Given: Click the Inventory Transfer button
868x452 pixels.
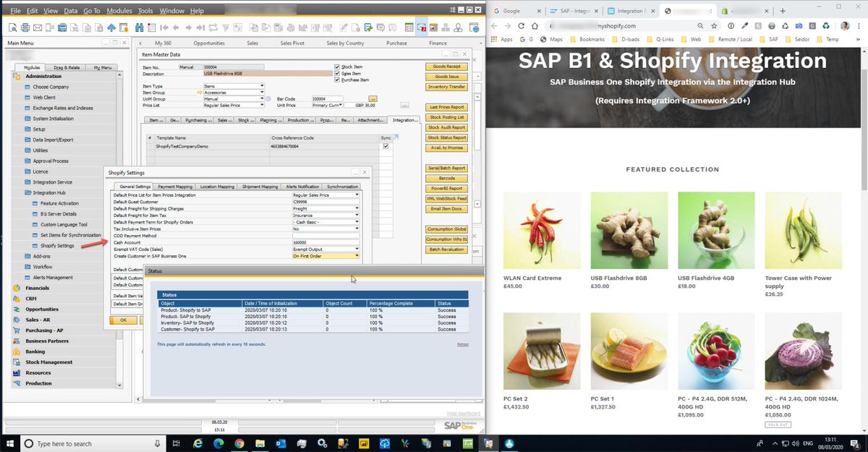Looking at the screenshot, I should coord(446,87).
